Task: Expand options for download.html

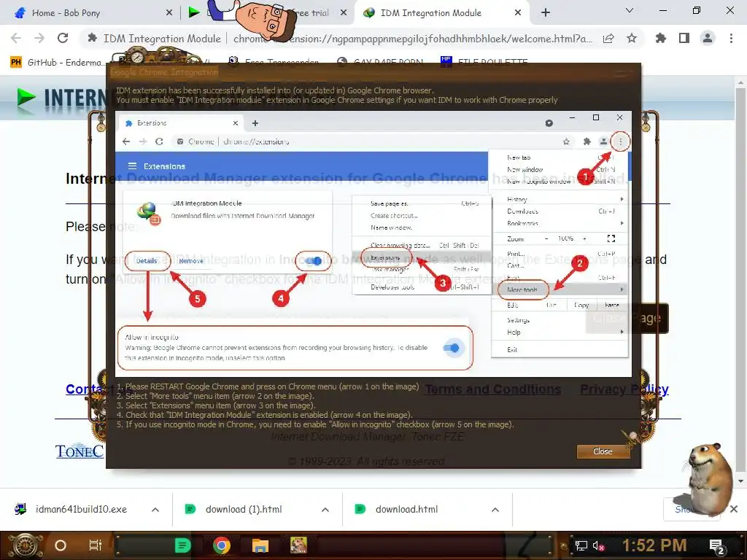Action: (x=495, y=510)
